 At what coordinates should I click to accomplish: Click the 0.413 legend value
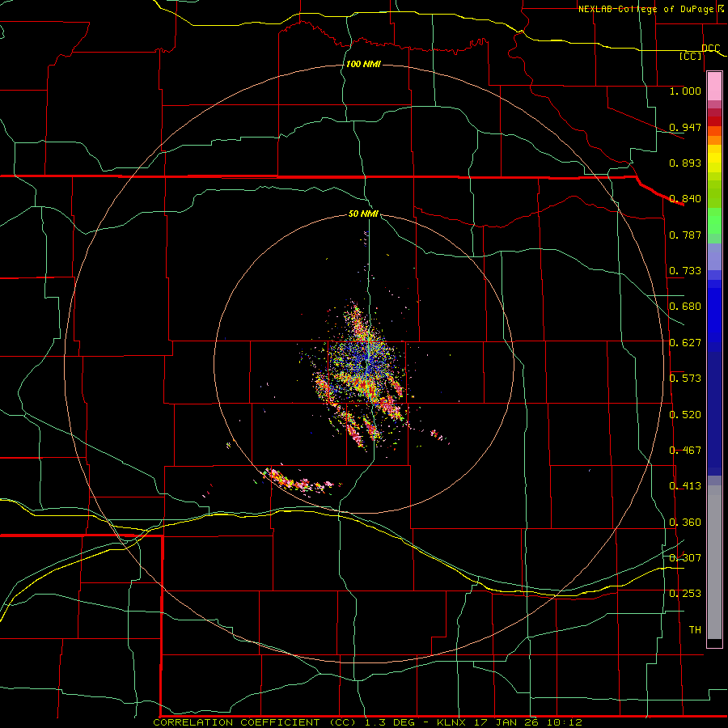pos(685,486)
